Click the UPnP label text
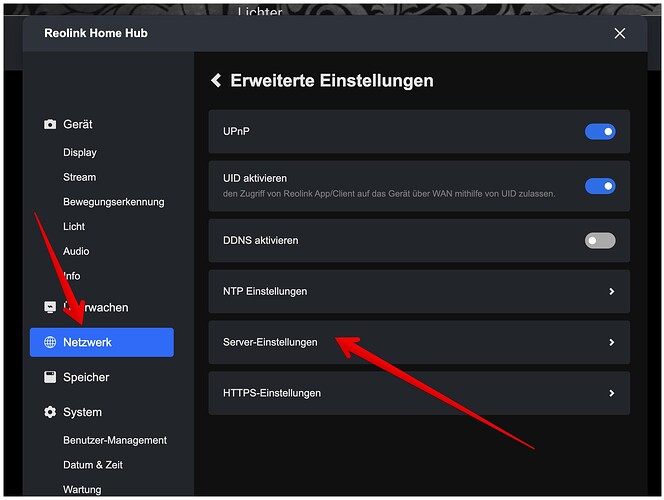Image resolution: width=664 pixels, height=500 pixels. pyautogui.click(x=236, y=132)
